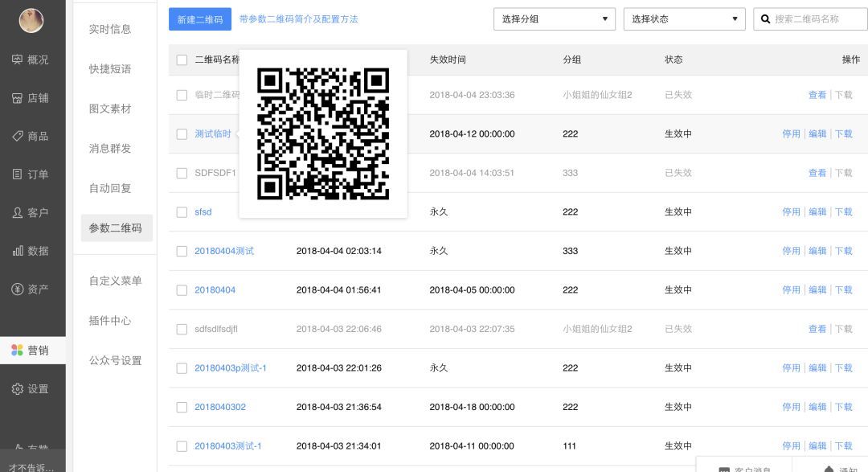
Task: Tick the select-all checkbox in table header
Action: point(182,60)
